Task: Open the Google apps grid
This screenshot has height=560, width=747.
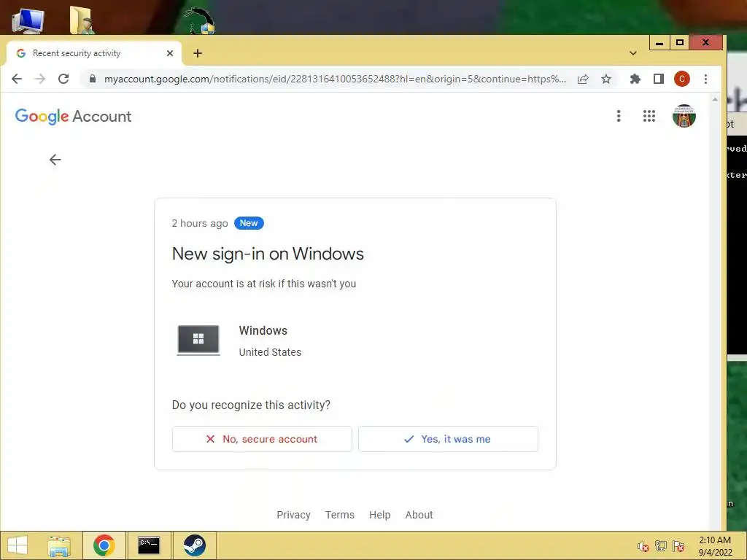Action: [x=649, y=116]
